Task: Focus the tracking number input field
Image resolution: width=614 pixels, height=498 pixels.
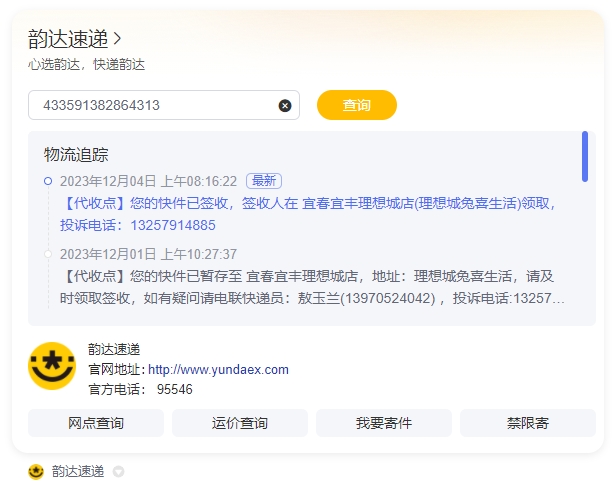Action: [x=164, y=105]
